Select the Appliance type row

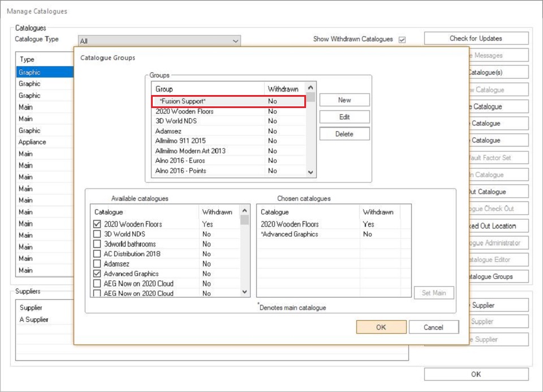click(45, 142)
